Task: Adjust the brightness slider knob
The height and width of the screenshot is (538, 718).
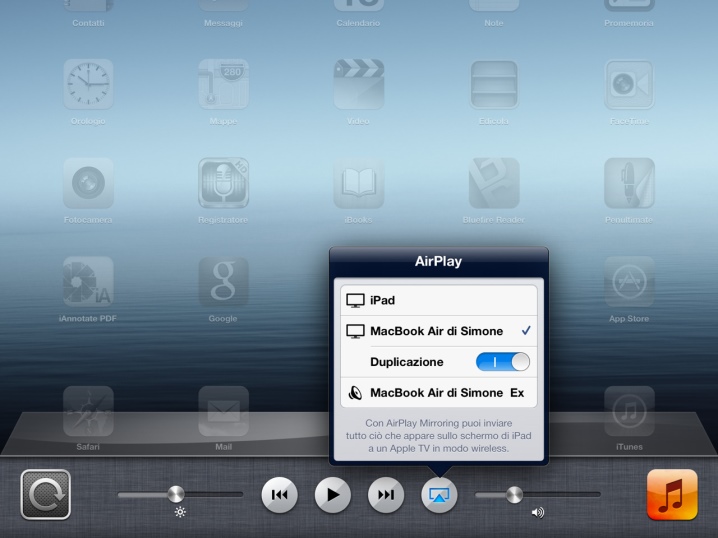Action: (x=176, y=495)
